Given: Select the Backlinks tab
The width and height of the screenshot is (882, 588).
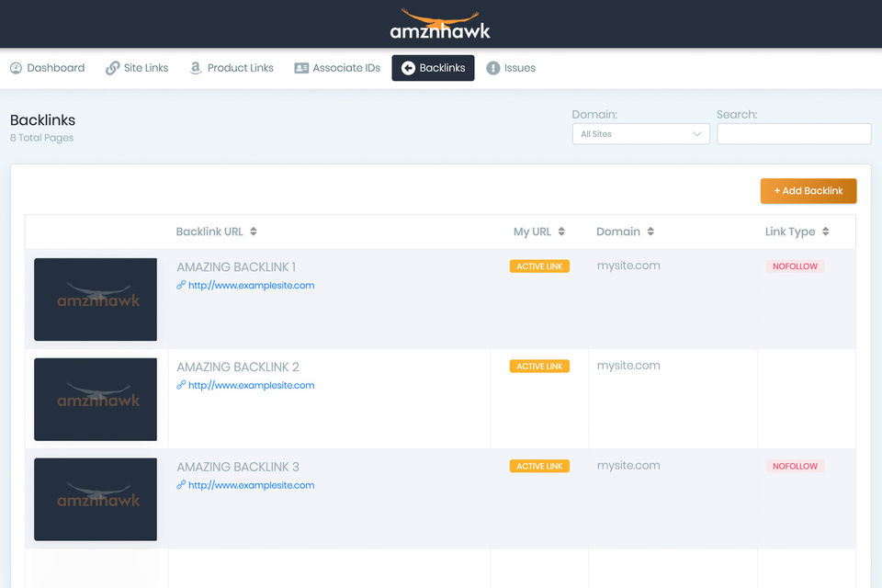Looking at the screenshot, I should click(433, 68).
